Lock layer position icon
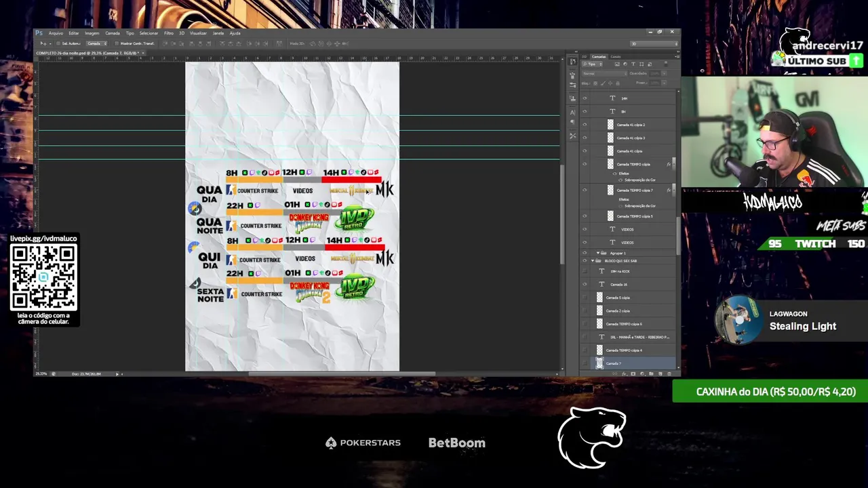868x488 pixels. point(610,83)
